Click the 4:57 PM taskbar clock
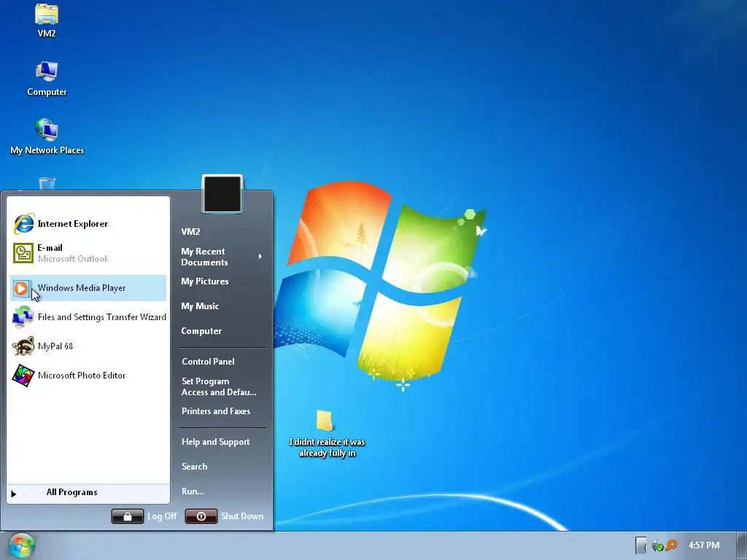747x560 pixels. pyautogui.click(x=704, y=545)
